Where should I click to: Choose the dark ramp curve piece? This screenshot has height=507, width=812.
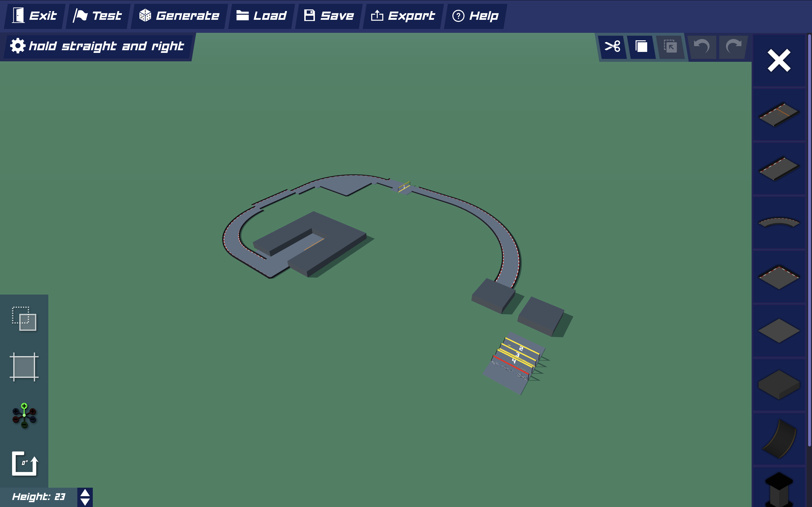click(779, 439)
